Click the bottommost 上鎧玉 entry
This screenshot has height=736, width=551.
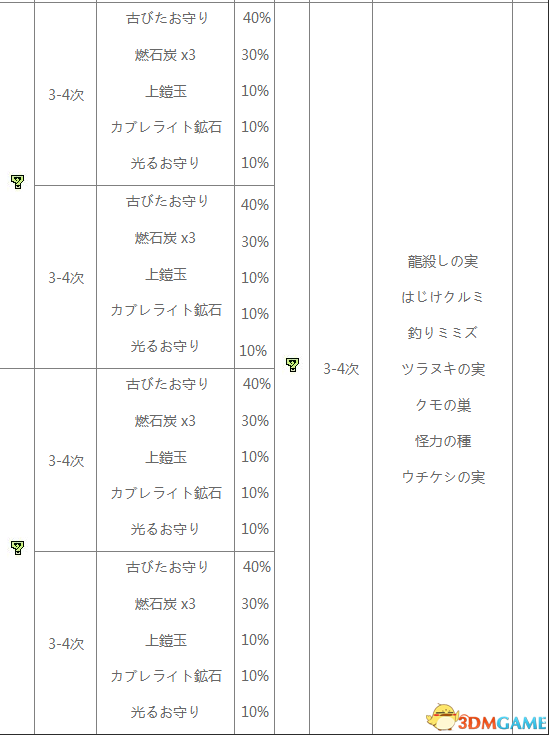click(x=166, y=640)
